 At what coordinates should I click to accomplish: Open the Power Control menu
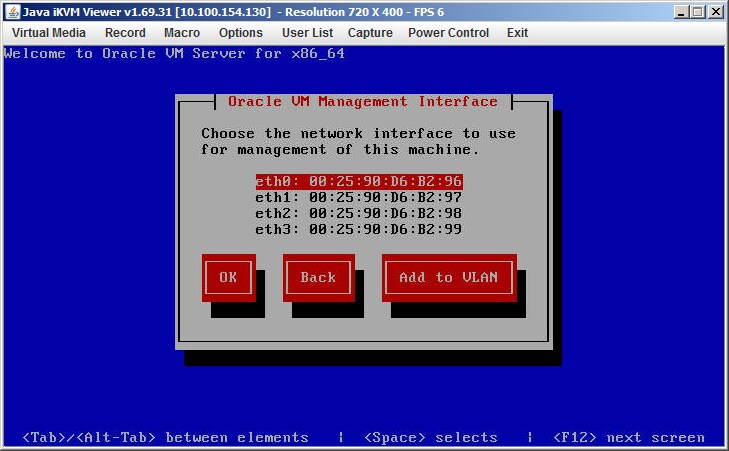(448, 33)
